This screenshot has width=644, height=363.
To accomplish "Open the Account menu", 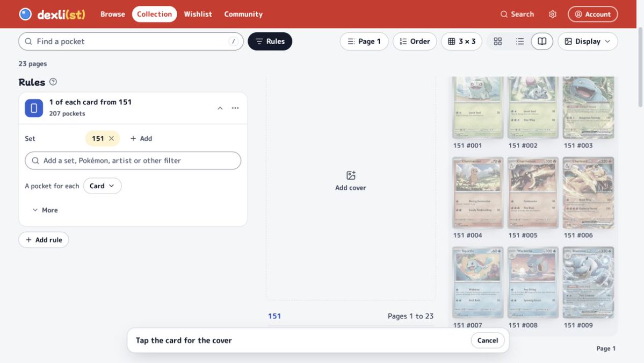I will click(x=592, y=14).
